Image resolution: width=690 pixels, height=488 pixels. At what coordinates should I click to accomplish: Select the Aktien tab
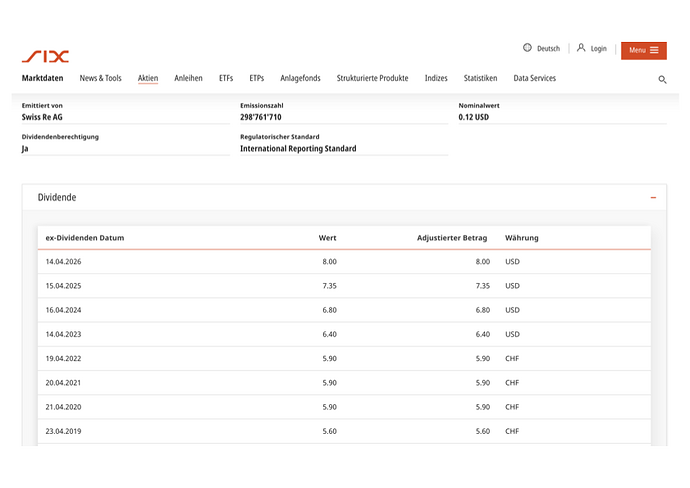coord(148,78)
